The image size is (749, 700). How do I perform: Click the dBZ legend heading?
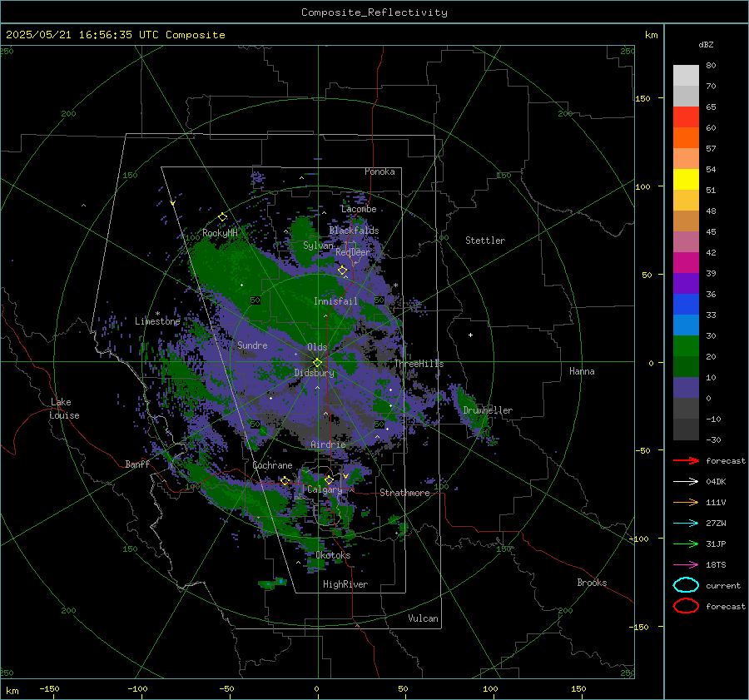tap(706, 44)
